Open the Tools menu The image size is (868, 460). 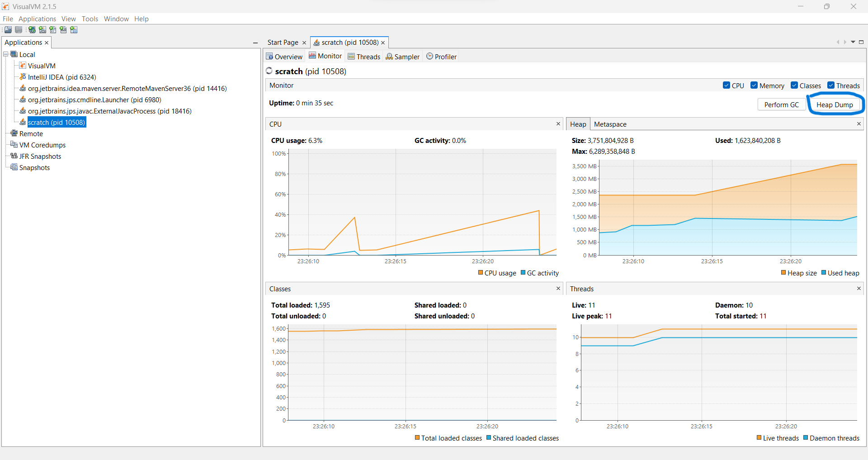coord(90,19)
